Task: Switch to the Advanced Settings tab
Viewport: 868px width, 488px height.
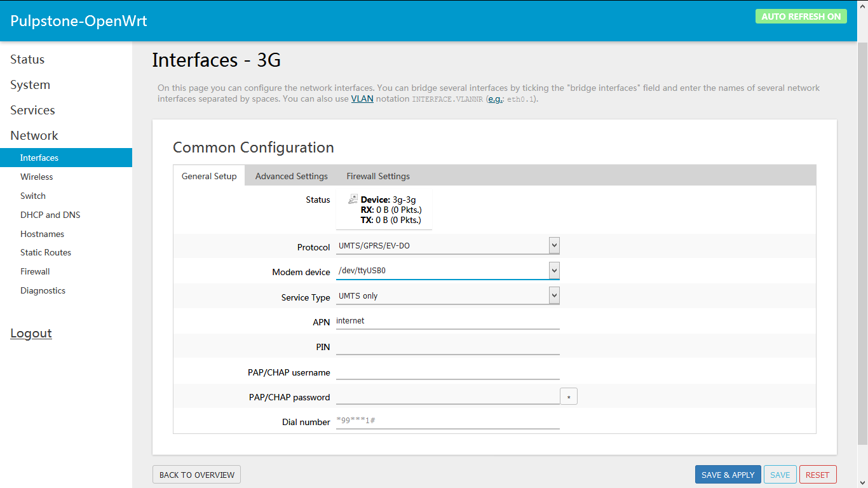Action: [291, 176]
